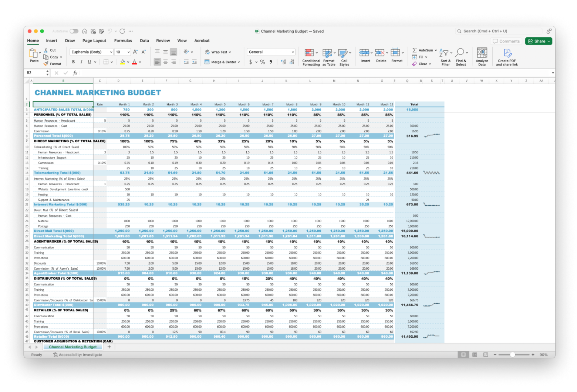
Task: Open the Page Layout ribbon tab
Action: click(94, 41)
